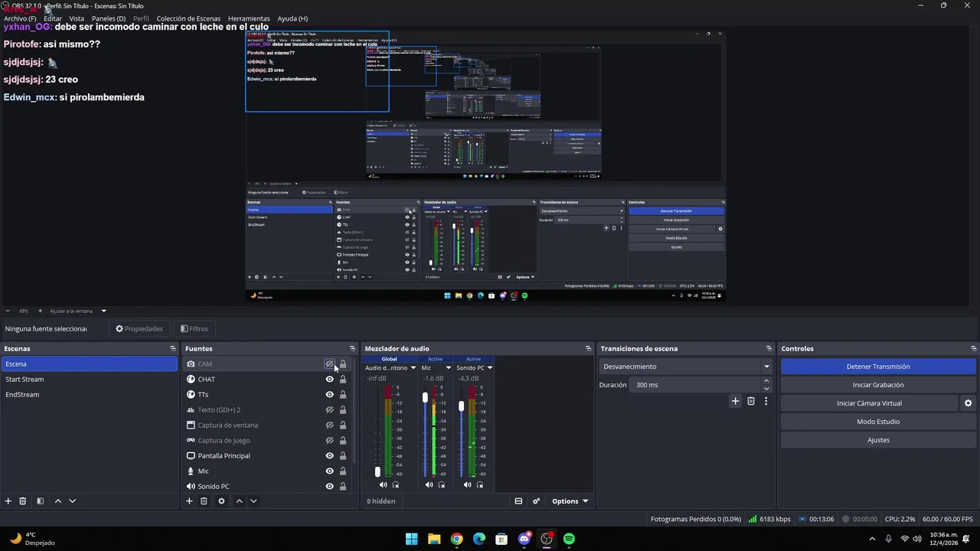Viewport: 980px width, 551px height.
Task: Expand Sonido PC channel dropdown arrow
Action: (490, 368)
